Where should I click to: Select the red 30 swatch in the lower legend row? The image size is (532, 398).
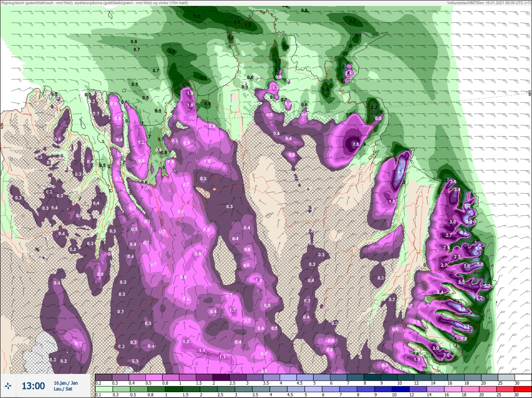coord(522,389)
